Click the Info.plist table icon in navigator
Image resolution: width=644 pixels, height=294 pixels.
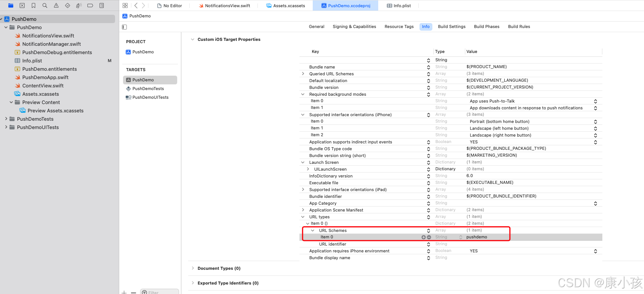pyautogui.click(x=17, y=61)
